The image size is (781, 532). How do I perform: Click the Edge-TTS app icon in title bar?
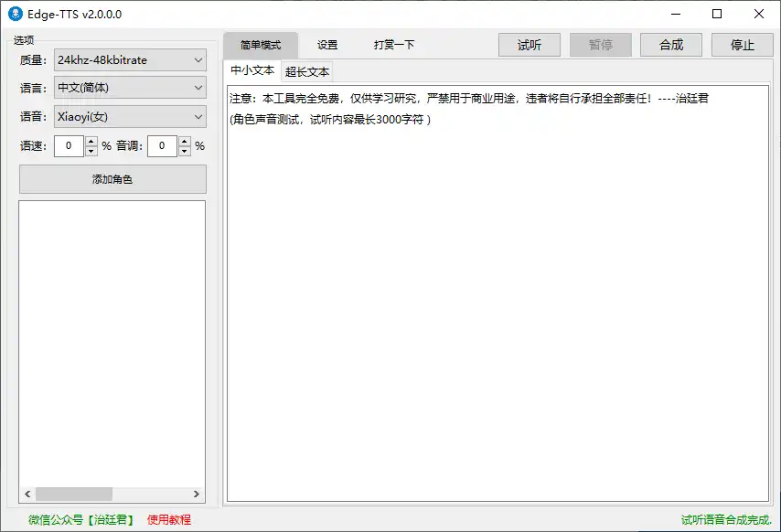pyautogui.click(x=15, y=14)
